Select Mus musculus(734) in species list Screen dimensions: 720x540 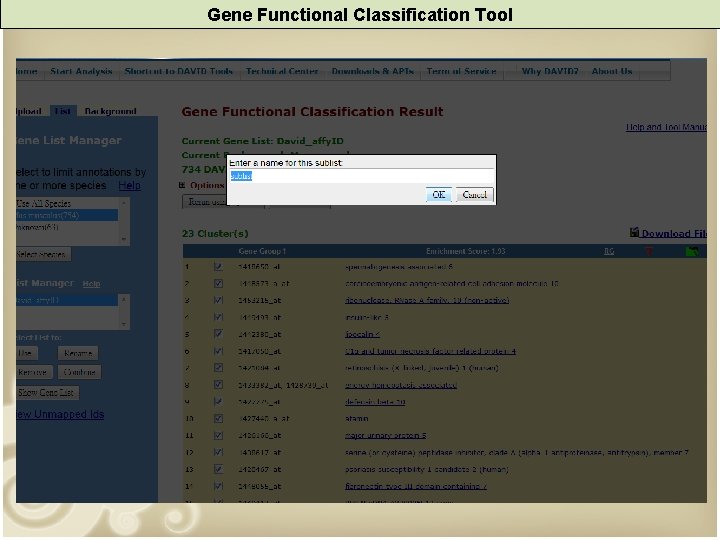click(67, 215)
